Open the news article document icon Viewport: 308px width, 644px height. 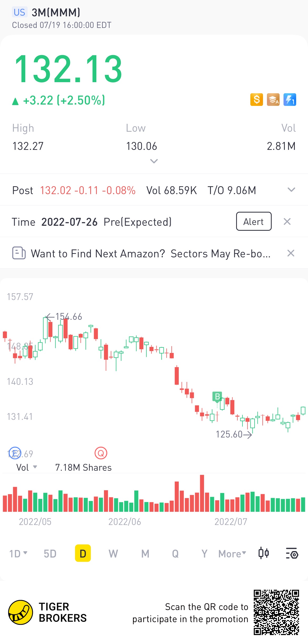pos(19,253)
